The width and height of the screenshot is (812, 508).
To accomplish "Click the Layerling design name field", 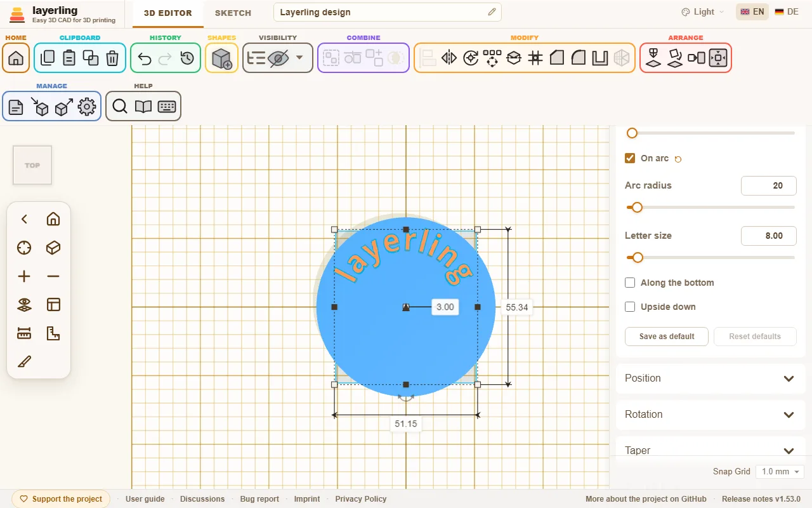I will coord(388,12).
